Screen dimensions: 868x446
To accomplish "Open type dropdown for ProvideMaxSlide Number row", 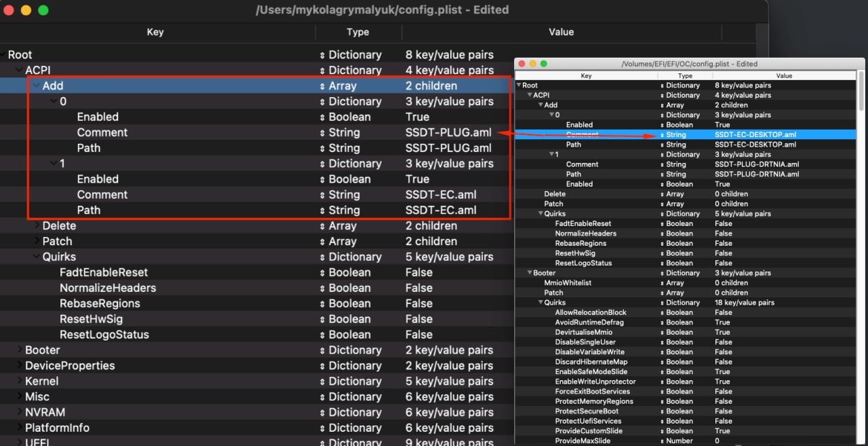I will tap(662, 441).
